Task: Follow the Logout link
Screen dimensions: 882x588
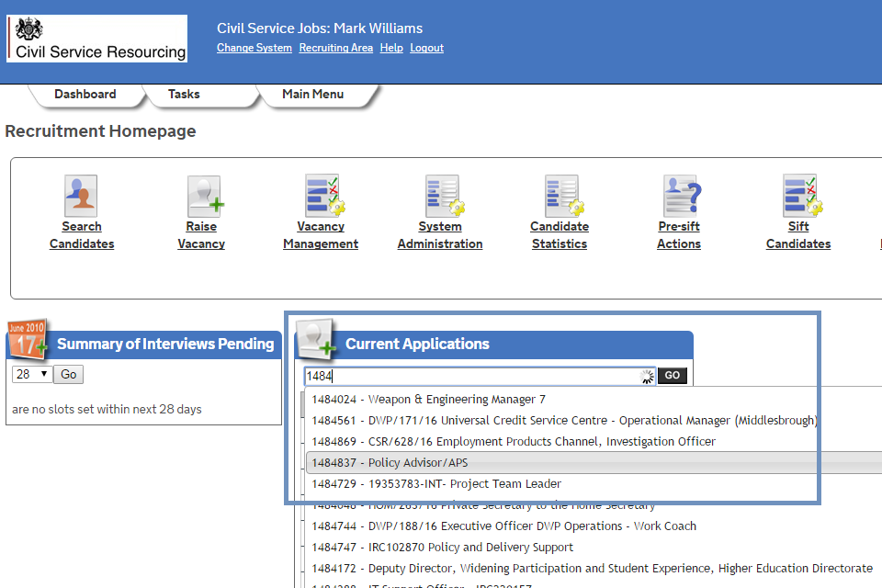Action: click(426, 48)
